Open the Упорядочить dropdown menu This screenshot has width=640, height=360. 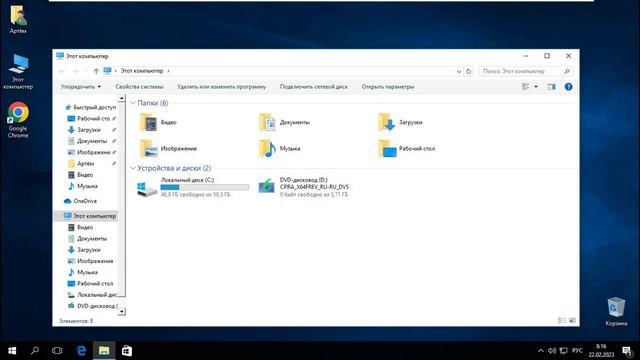point(80,87)
